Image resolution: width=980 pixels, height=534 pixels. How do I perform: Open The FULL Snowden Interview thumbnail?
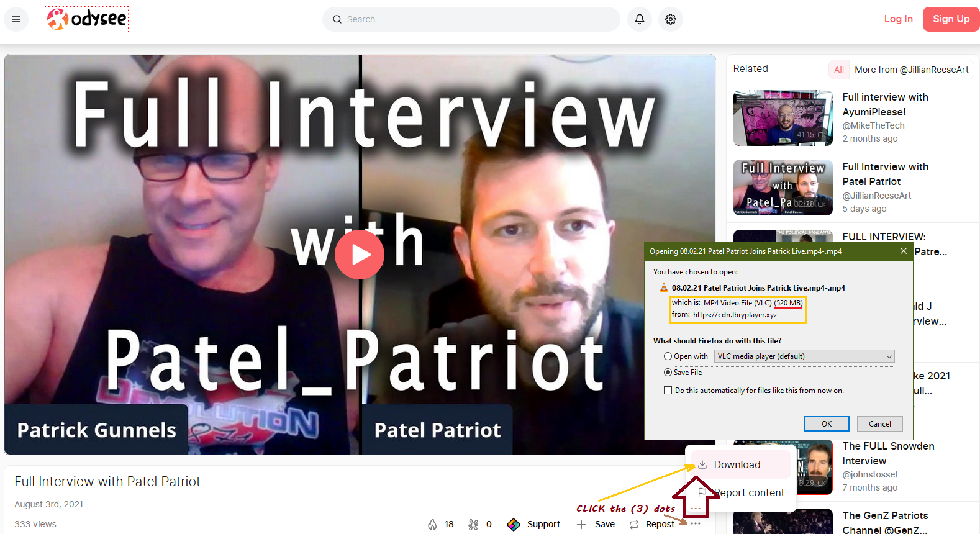coord(783,467)
